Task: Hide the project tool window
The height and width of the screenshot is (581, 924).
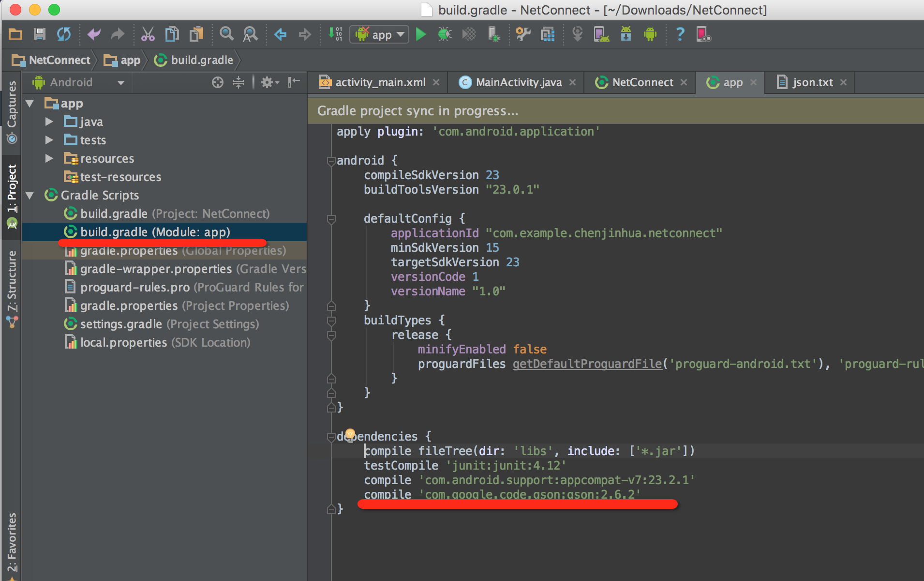Action: [294, 82]
